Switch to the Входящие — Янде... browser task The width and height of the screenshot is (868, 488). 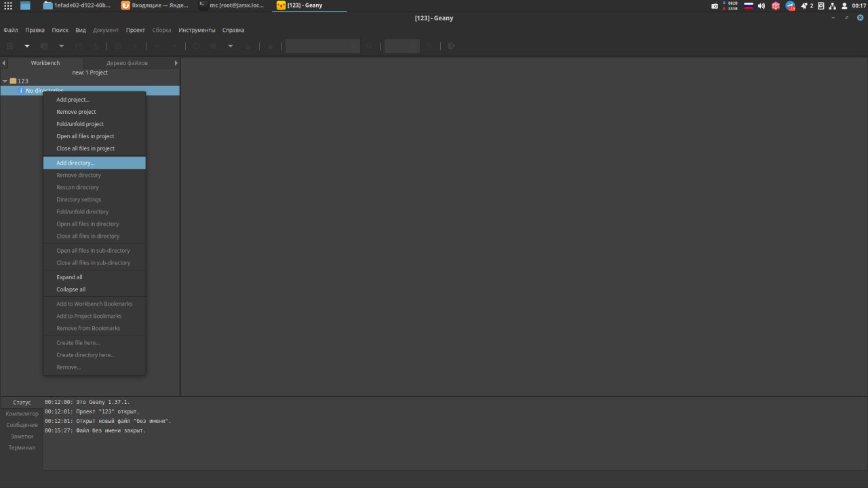click(155, 5)
